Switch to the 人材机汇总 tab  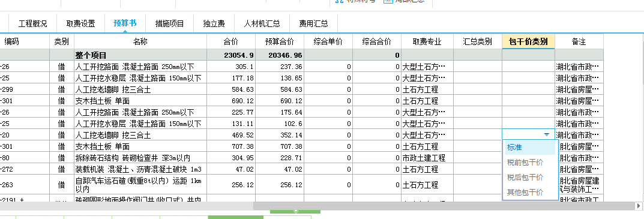(x=262, y=23)
